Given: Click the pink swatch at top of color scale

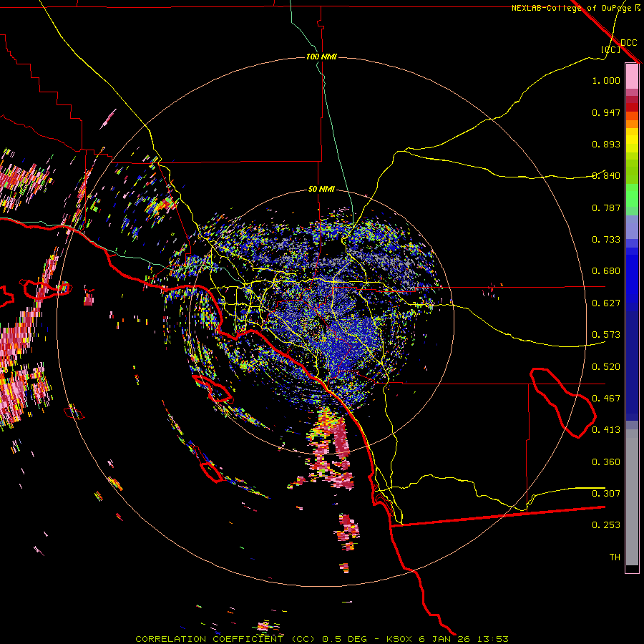Looking at the screenshot, I should pos(632,77).
